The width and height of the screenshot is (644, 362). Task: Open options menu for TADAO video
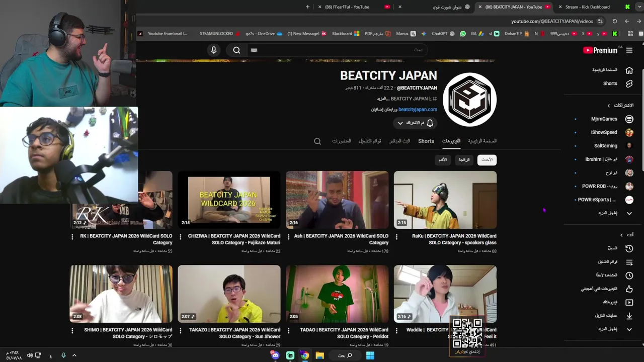(288, 330)
